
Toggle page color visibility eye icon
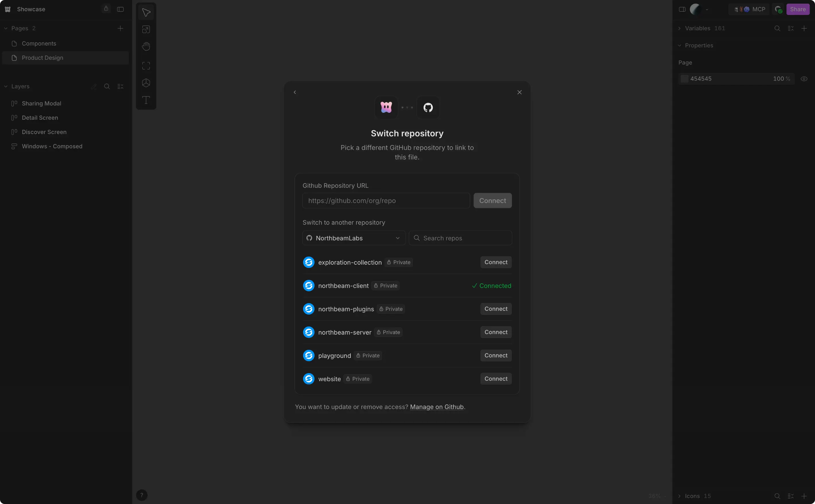(x=804, y=79)
